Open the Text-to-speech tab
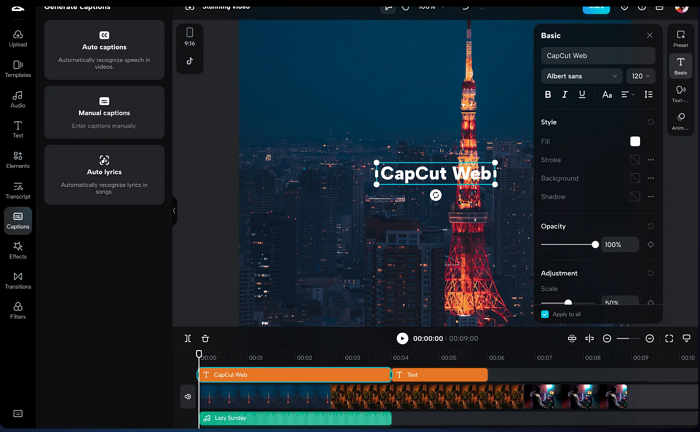Screen dimensions: 700x432 click(x=680, y=94)
